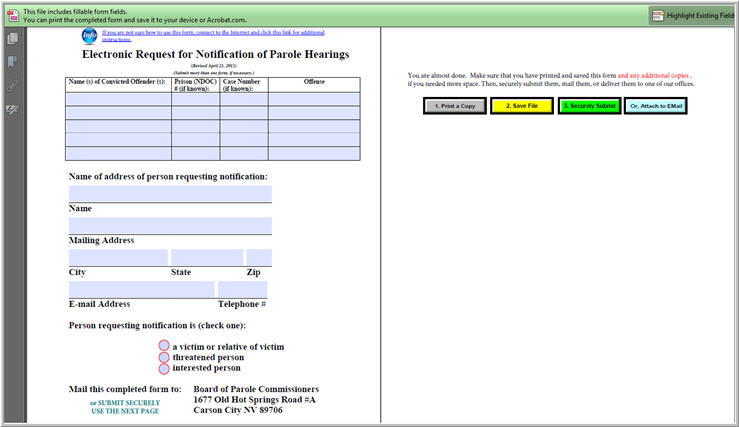The width and height of the screenshot is (739, 427).
Task: Open the Signatures panel in sidebar
Action: tap(13, 110)
